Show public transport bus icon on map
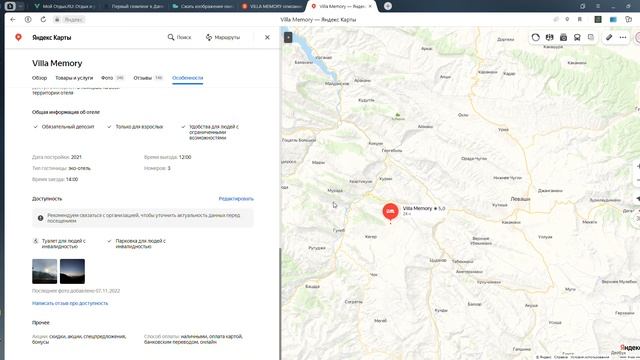640x360 pixels. coord(577,37)
